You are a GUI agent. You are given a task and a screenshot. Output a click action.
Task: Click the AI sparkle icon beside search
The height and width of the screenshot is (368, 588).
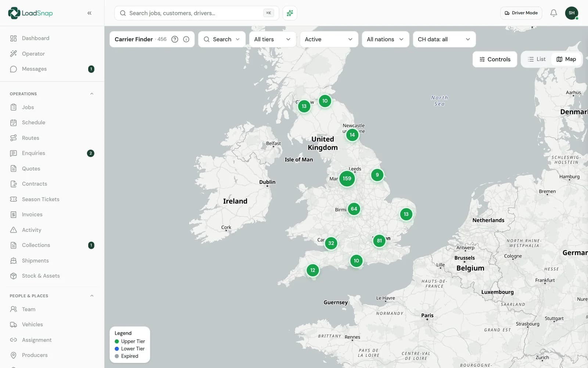[290, 13]
